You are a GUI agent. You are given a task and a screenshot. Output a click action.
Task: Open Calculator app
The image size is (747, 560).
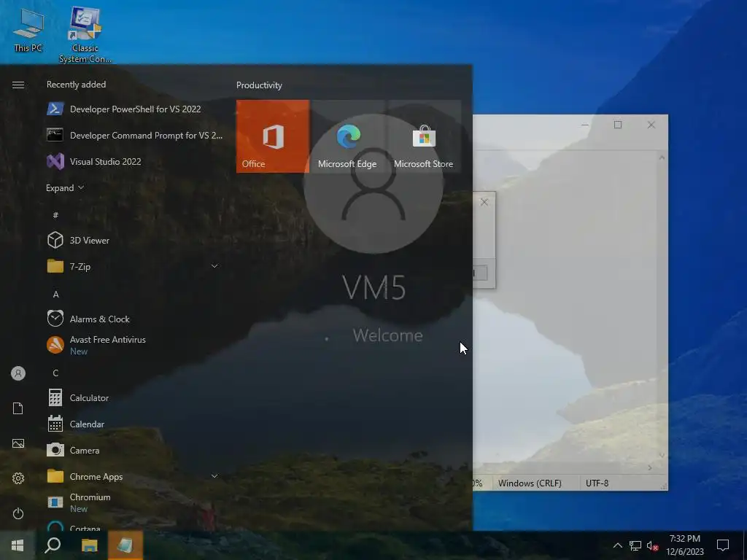pos(135,397)
